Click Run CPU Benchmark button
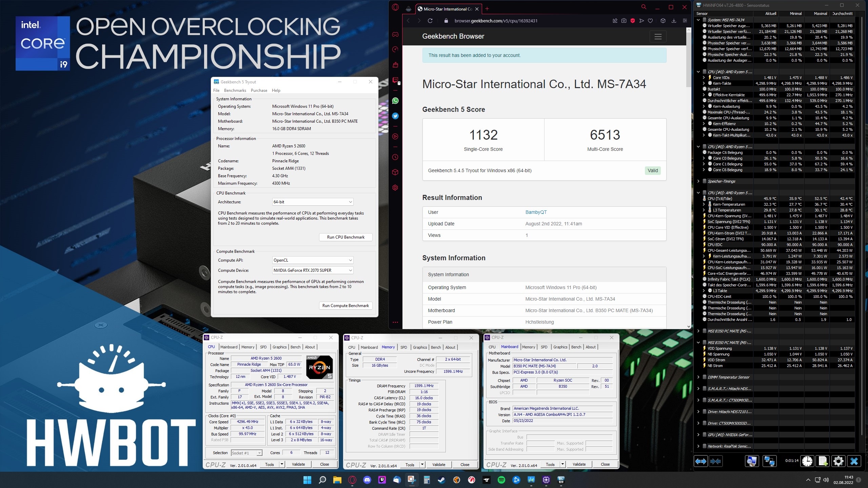Screen dimensions: 868x488 tap(346, 237)
